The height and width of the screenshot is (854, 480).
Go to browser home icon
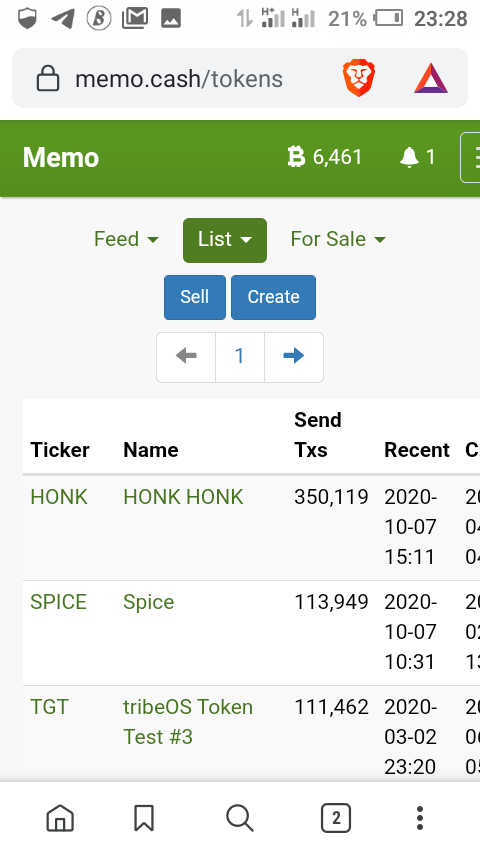click(x=60, y=818)
